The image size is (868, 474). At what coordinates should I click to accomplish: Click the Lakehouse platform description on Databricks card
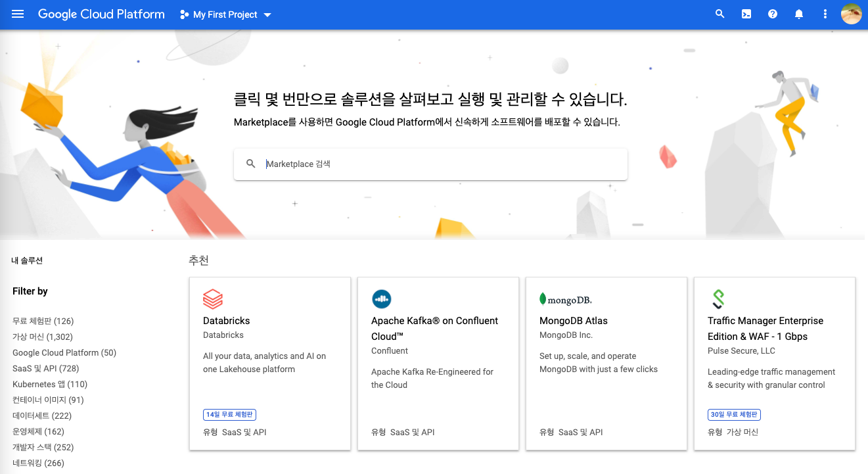265,363
